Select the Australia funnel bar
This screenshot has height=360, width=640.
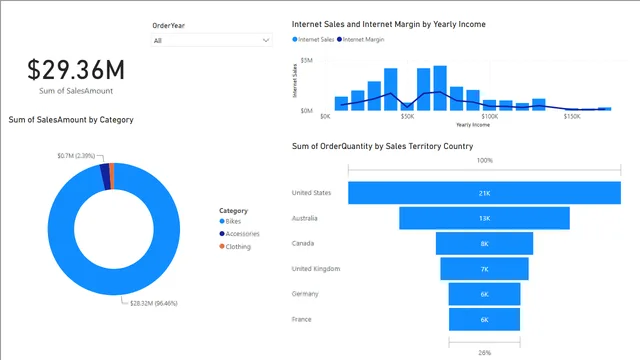(x=484, y=218)
